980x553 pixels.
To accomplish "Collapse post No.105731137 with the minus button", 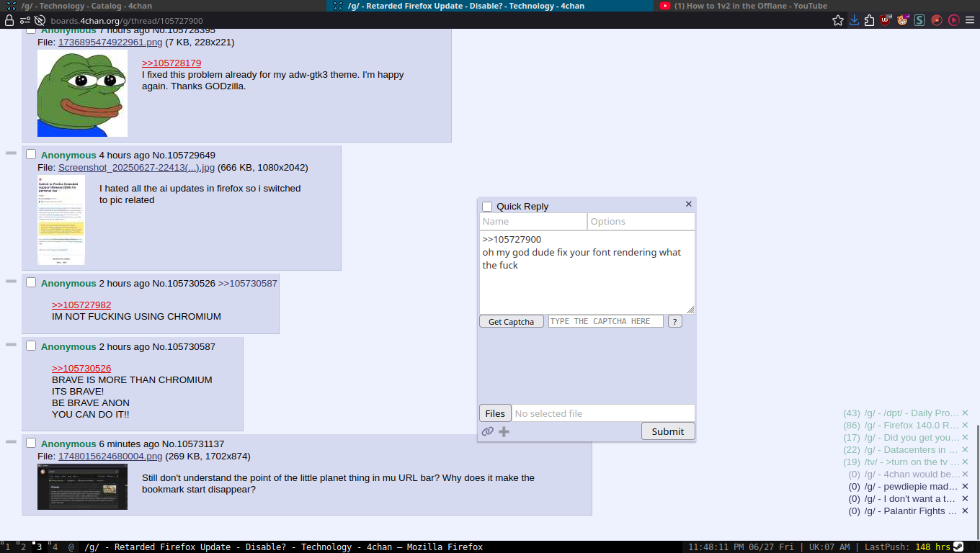I will pyautogui.click(x=11, y=442).
